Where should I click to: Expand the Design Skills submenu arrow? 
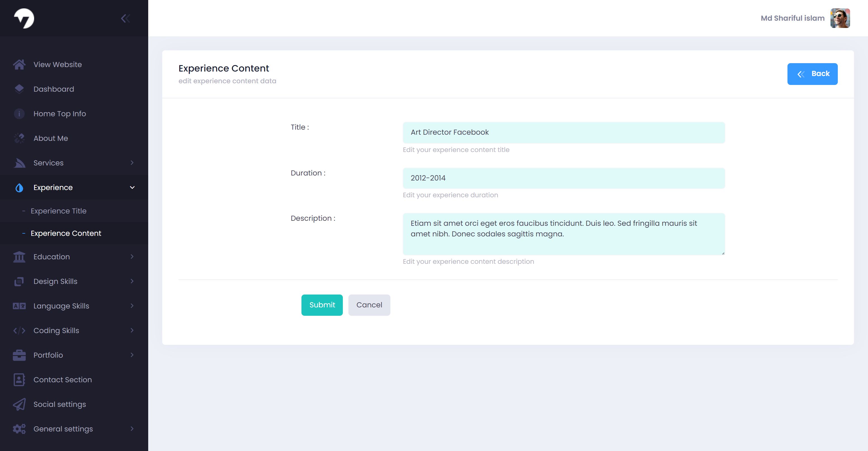click(x=132, y=281)
